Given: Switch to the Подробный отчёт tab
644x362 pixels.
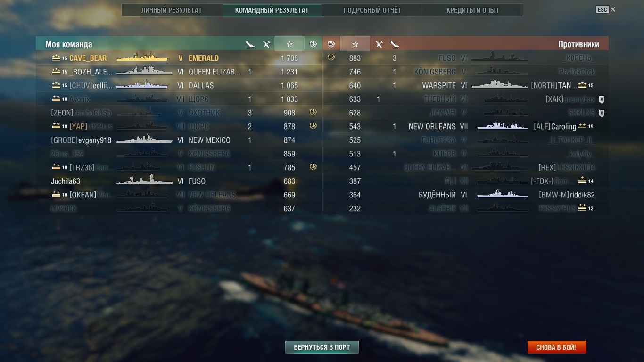Looking at the screenshot, I should point(372,10).
